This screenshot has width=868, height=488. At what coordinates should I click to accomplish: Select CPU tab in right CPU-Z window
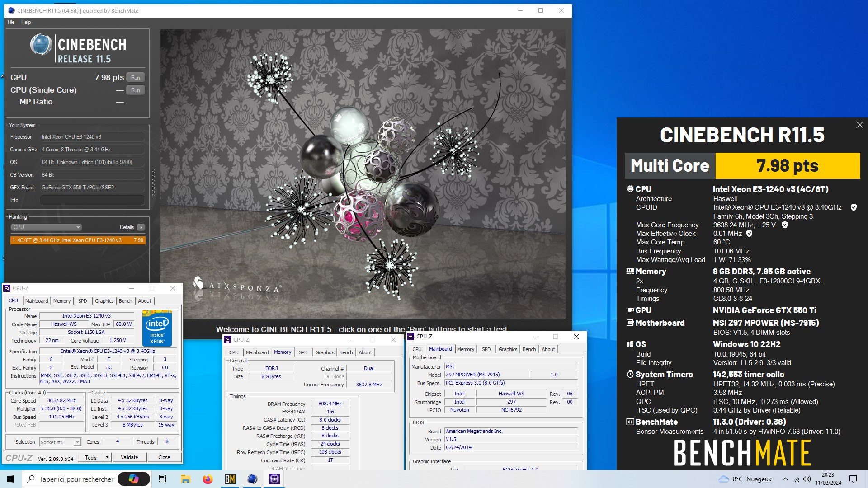pyautogui.click(x=417, y=349)
